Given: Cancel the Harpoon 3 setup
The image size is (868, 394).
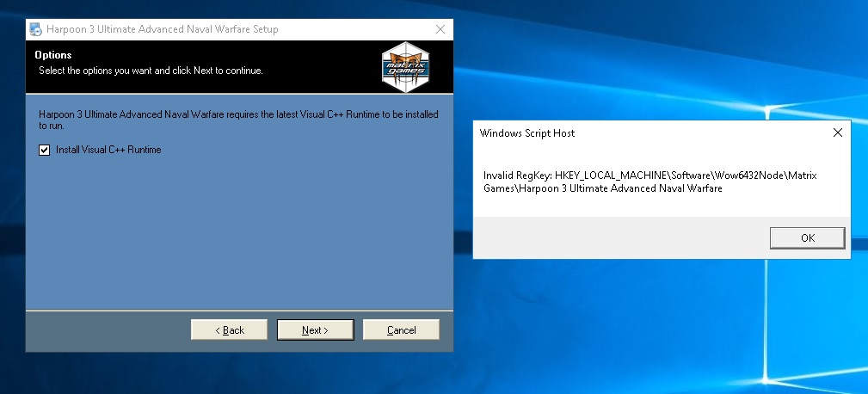Looking at the screenshot, I should (x=402, y=329).
